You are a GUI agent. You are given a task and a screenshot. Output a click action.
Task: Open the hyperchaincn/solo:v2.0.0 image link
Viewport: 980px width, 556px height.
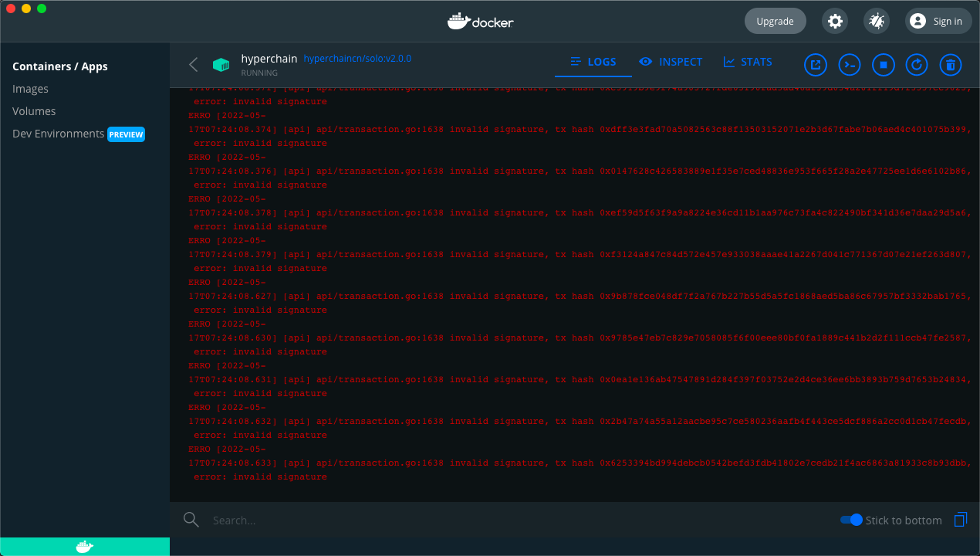click(x=357, y=58)
